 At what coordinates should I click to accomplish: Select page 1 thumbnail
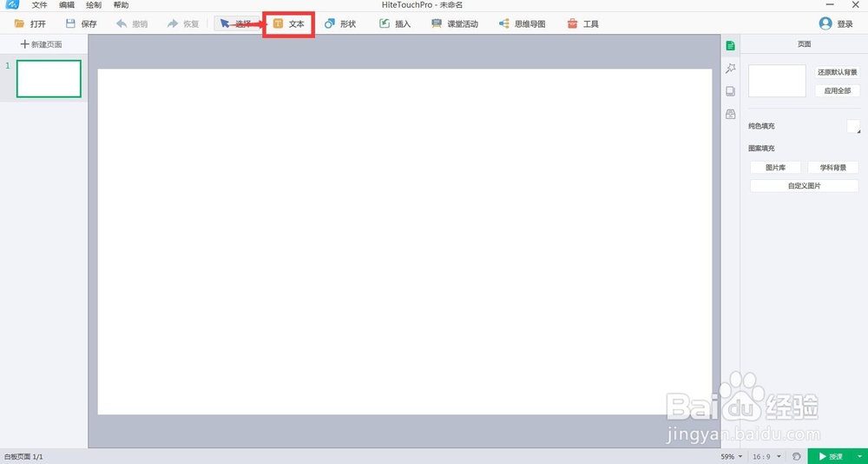[x=49, y=79]
